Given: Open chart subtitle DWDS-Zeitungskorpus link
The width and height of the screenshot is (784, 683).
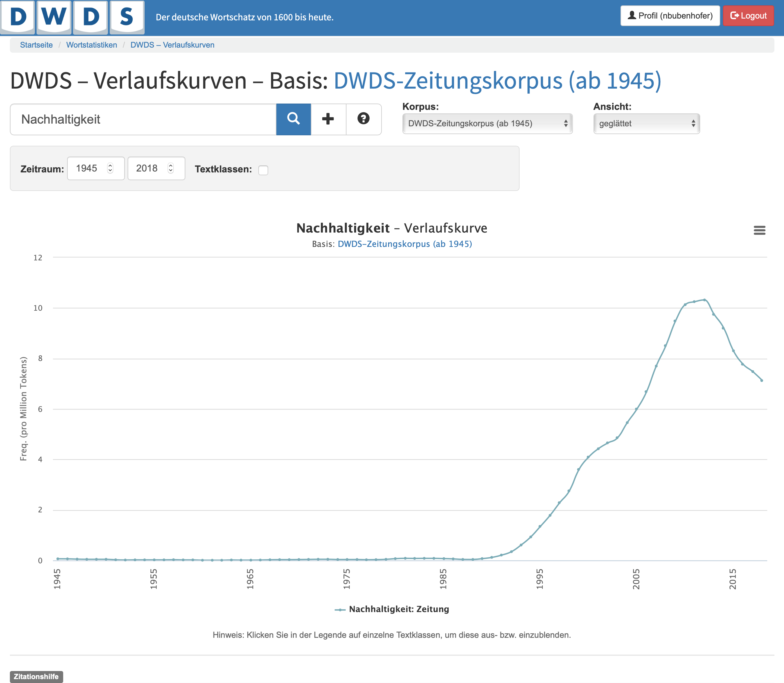Looking at the screenshot, I should click(x=405, y=244).
